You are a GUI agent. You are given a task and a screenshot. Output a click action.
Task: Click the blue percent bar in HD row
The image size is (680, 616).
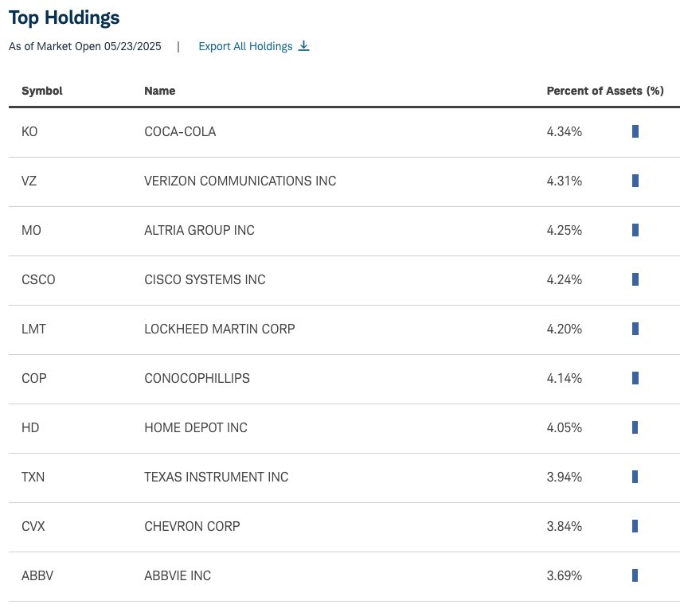tap(635, 428)
